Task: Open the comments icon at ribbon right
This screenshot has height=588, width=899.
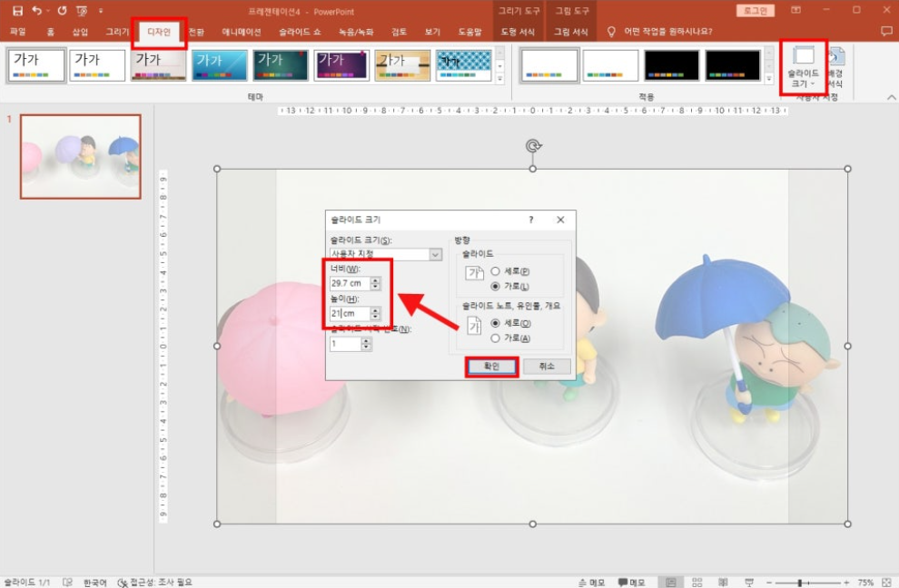Action: point(886,32)
